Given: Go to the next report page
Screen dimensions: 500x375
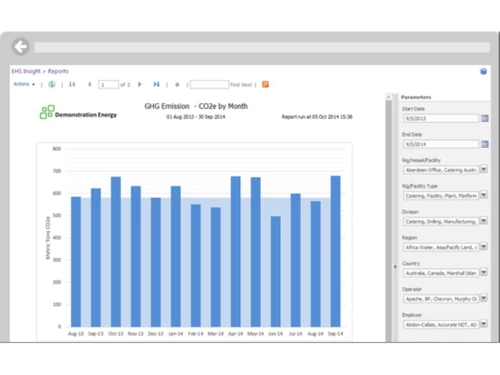Looking at the screenshot, I should click(x=140, y=84).
